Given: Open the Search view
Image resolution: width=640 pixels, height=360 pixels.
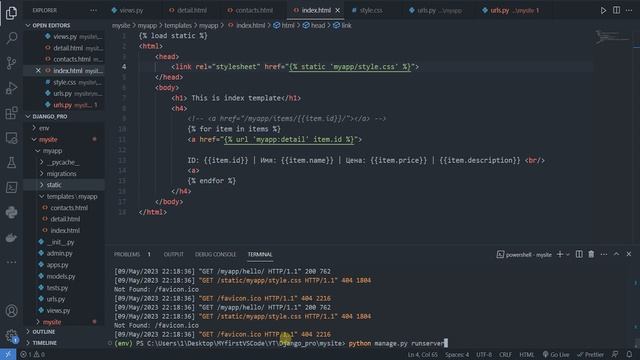Looking at the screenshot, I should [x=11, y=38].
